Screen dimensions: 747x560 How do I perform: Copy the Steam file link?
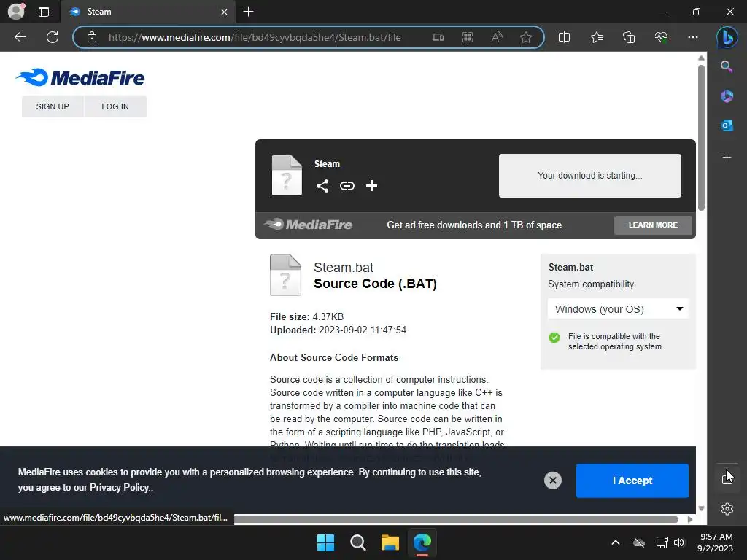click(347, 186)
